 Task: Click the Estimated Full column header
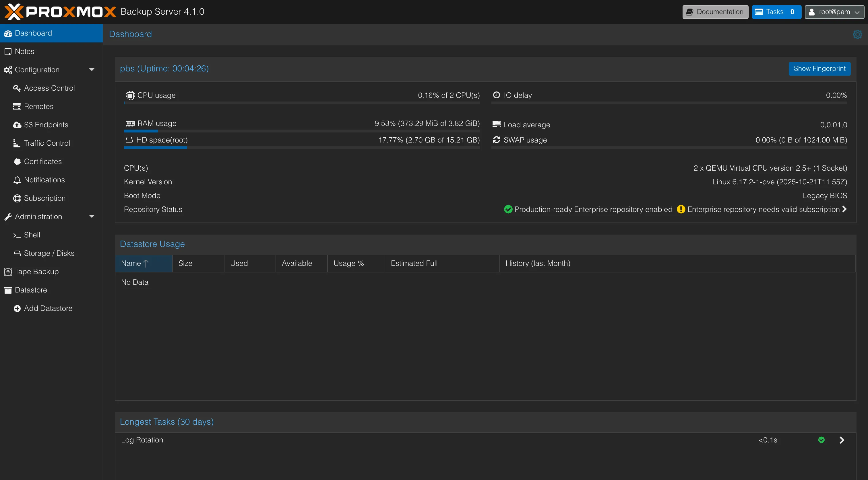[442, 263]
